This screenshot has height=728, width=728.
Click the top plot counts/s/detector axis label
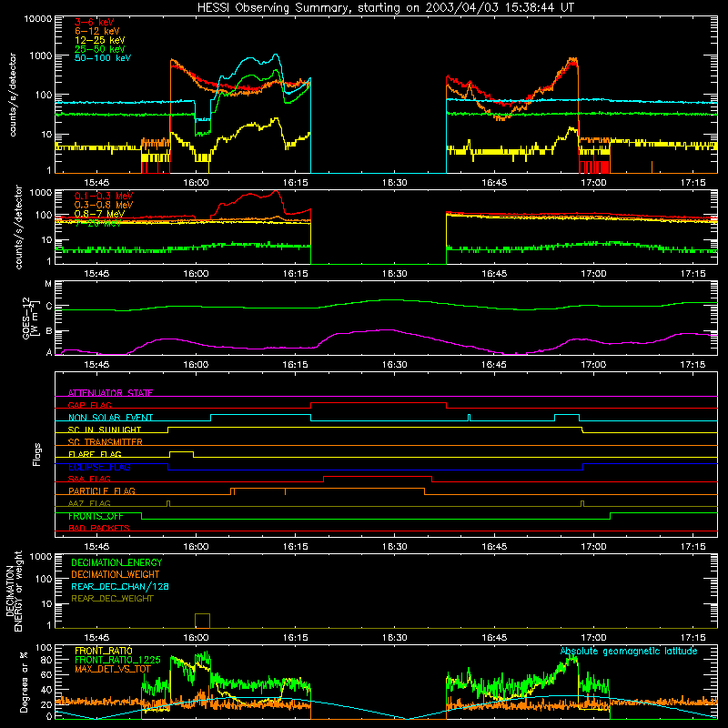coord(12,95)
